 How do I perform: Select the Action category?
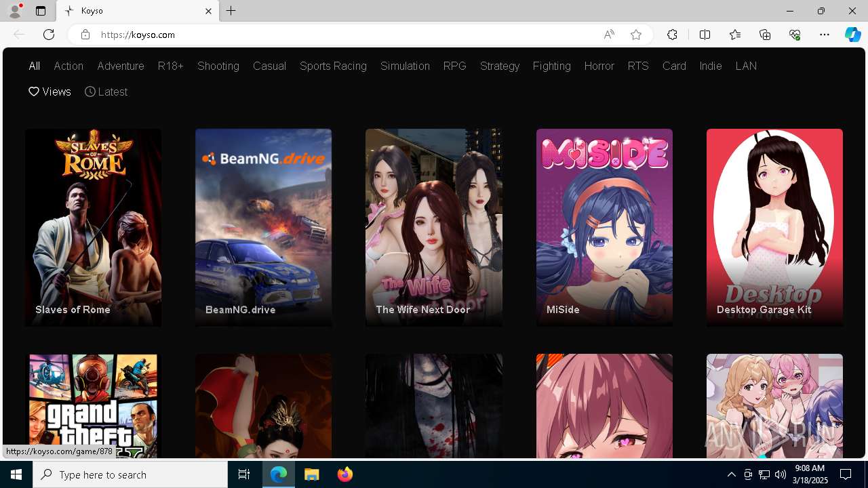(x=68, y=66)
